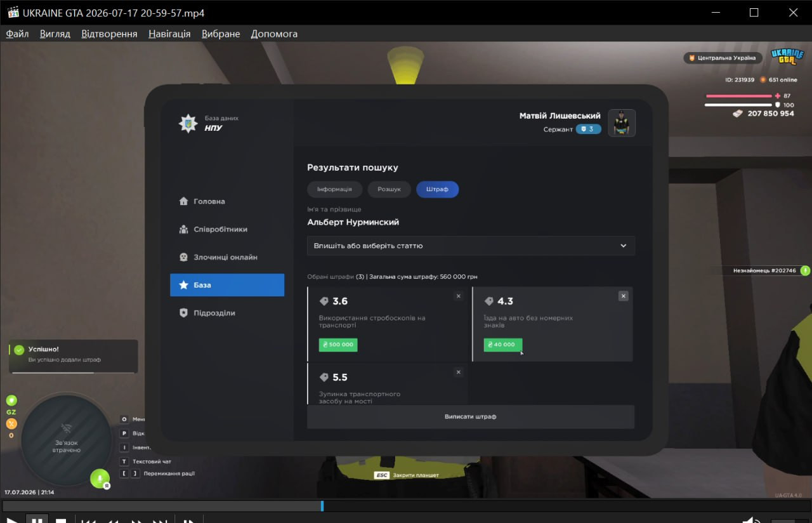This screenshot has height=523, width=812.
Task: Click the star icon beside База
Action: (183, 285)
